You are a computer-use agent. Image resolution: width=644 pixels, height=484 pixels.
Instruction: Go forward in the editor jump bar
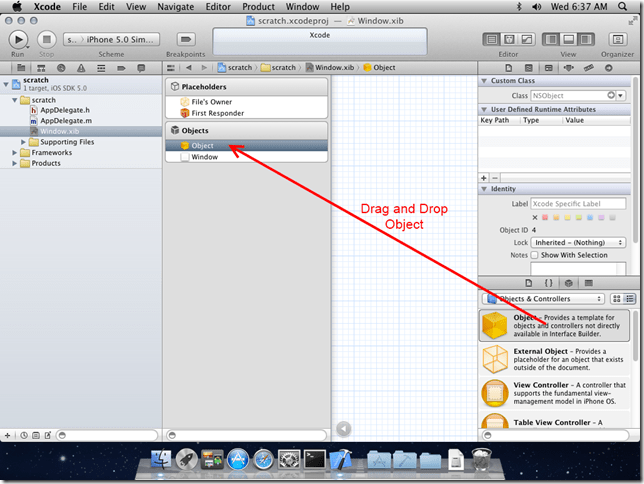tap(204, 68)
